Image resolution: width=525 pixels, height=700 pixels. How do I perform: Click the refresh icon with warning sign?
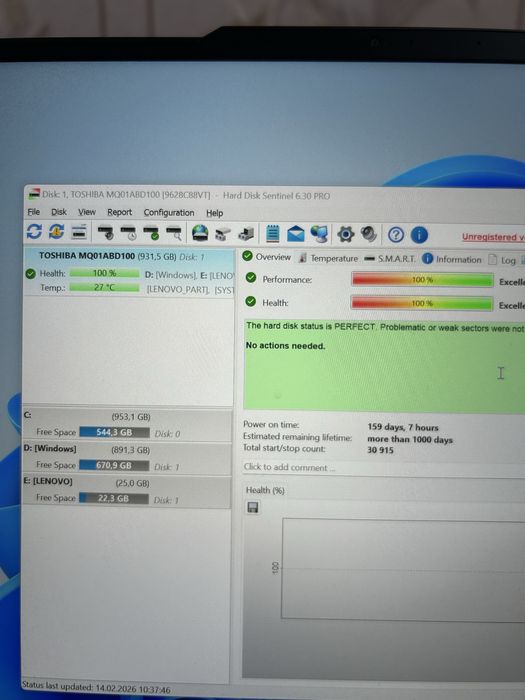[56, 231]
